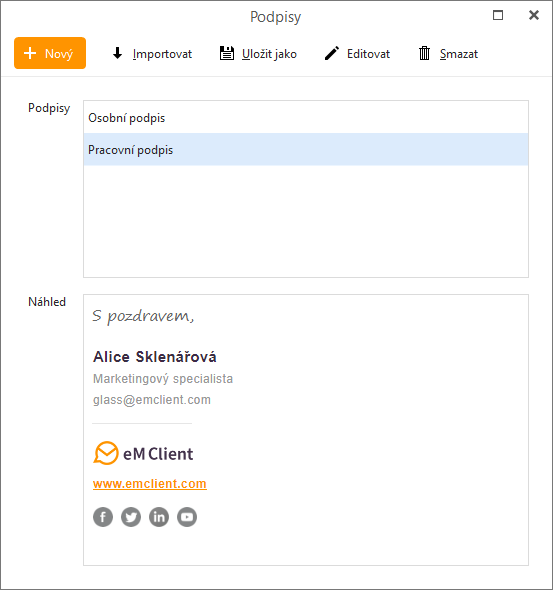The width and height of the screenshot is (553, 590).
Task: Click empty area of signatures list
Action: pos(306,221)
